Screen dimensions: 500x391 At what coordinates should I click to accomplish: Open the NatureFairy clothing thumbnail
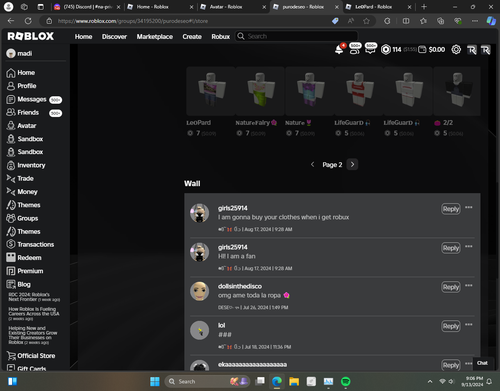tap(260, 91)
